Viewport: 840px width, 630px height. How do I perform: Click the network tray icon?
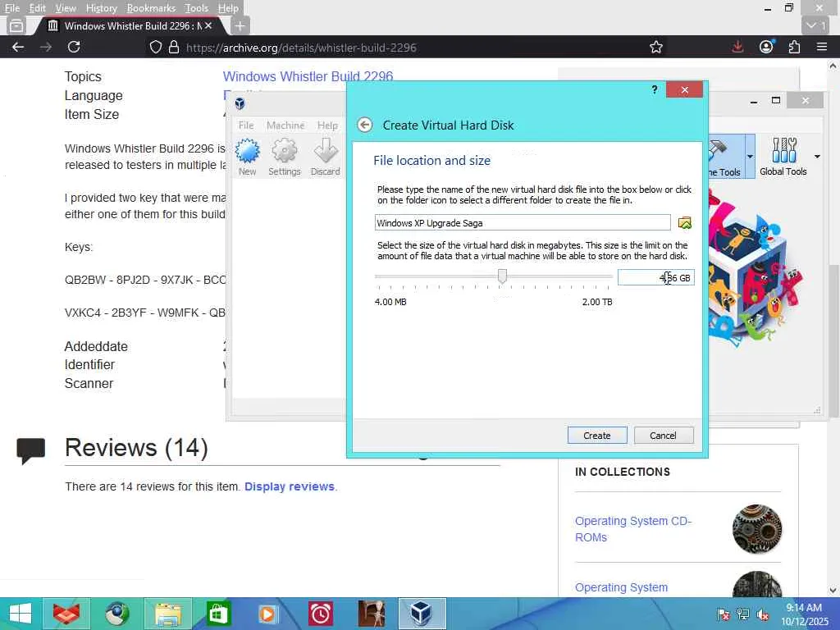tap(743, 614)
